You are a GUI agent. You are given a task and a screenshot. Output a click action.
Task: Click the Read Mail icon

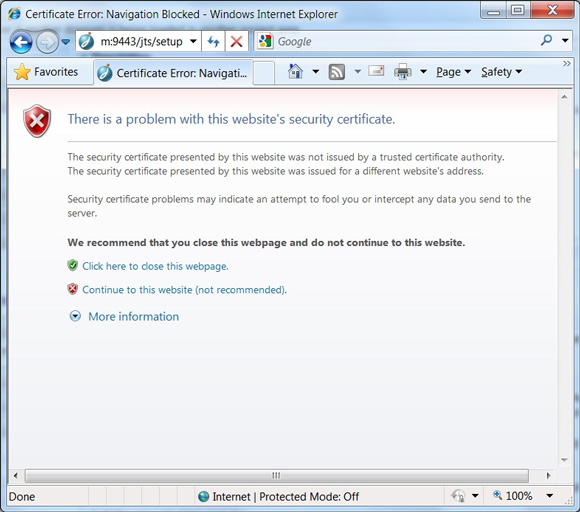[376, 71]
